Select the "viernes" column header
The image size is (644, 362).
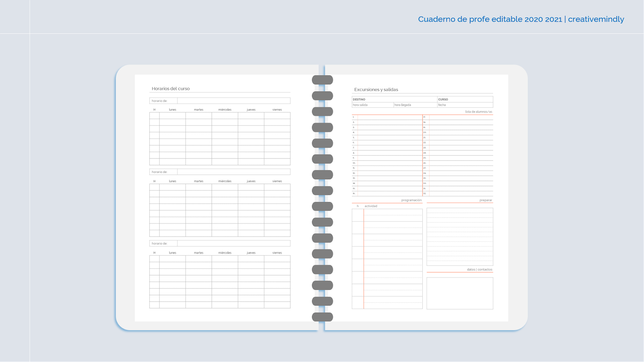(277, 109)
